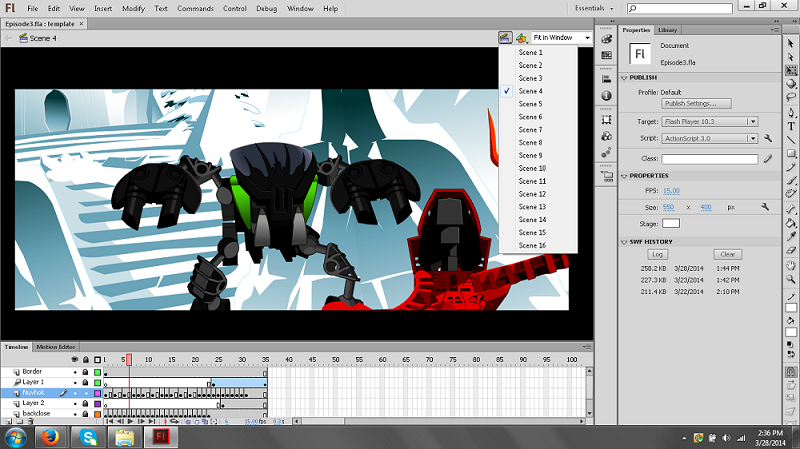
Task: Click the new layer icon
Action: tap(8, 421)
